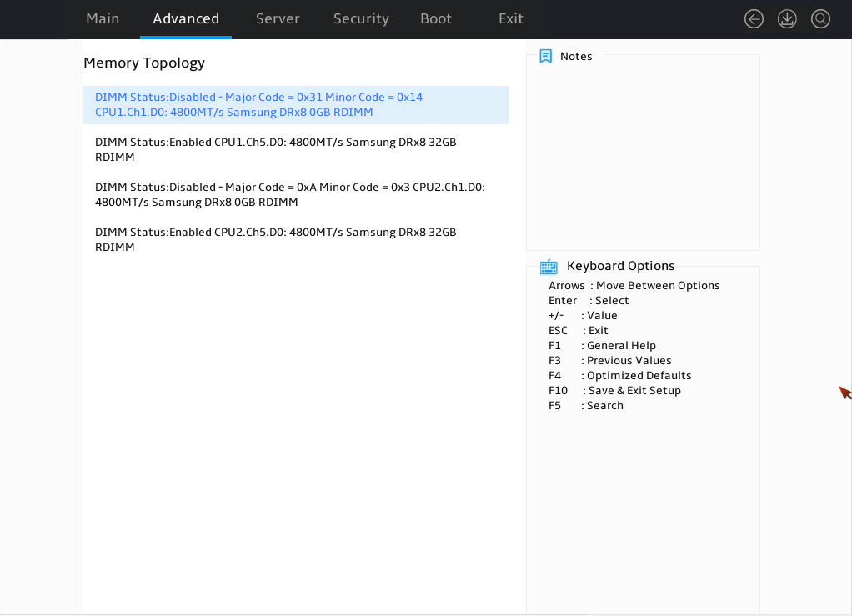Open the Server tab
This screenshot has height=616, width=852.
click(x=278, y=18)
